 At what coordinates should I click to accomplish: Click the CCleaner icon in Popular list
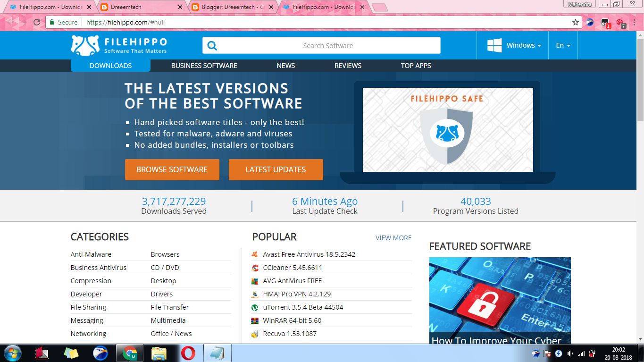[255, 267]
